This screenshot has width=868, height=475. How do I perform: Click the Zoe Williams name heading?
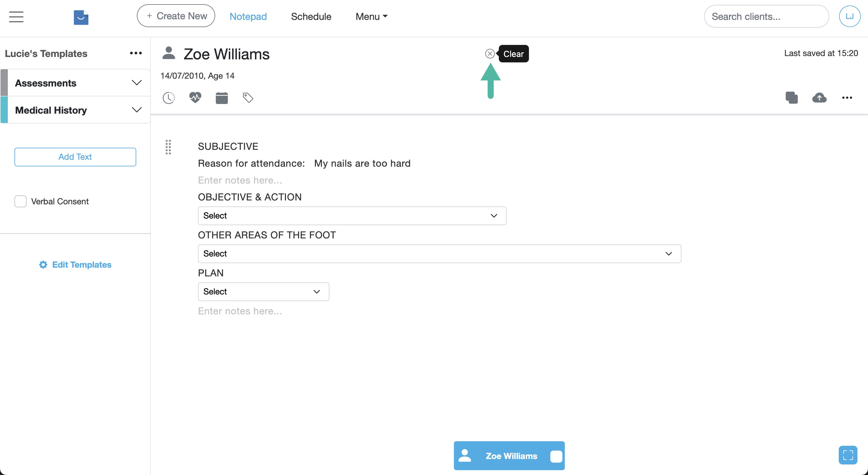pos(226,54)
